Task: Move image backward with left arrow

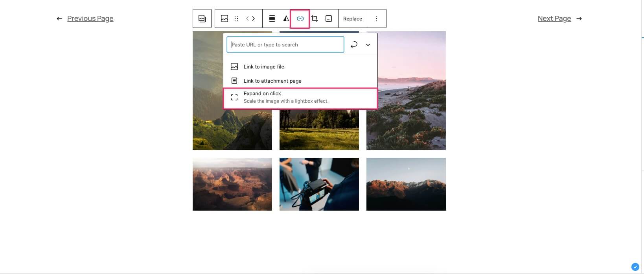Action: coord(248,19)
